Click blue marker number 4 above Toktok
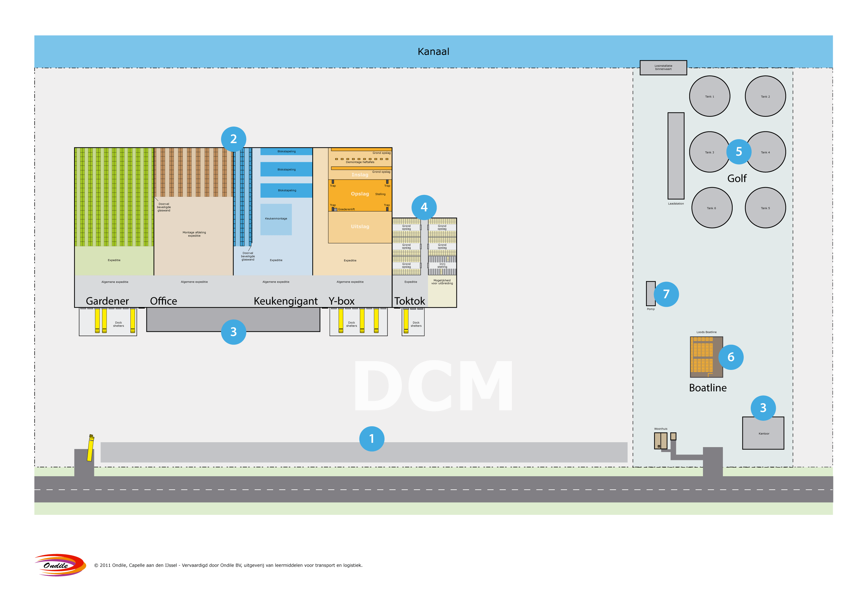The width and height of the screenshot is (868, 608). (424, 207)
